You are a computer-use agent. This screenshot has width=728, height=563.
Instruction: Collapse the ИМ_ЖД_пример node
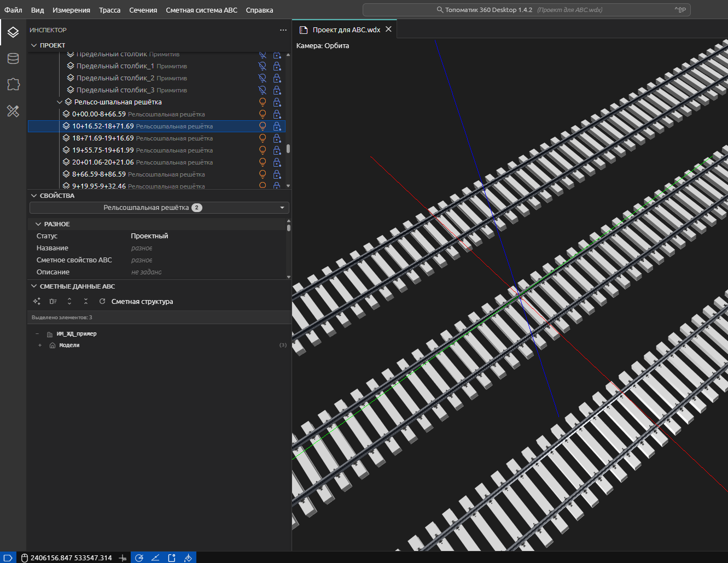point(37,334)
